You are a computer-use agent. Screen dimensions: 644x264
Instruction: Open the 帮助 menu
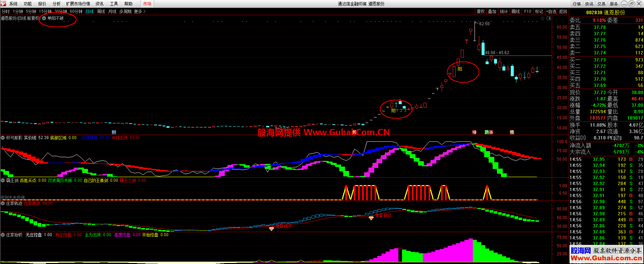(x=129, y=4)
